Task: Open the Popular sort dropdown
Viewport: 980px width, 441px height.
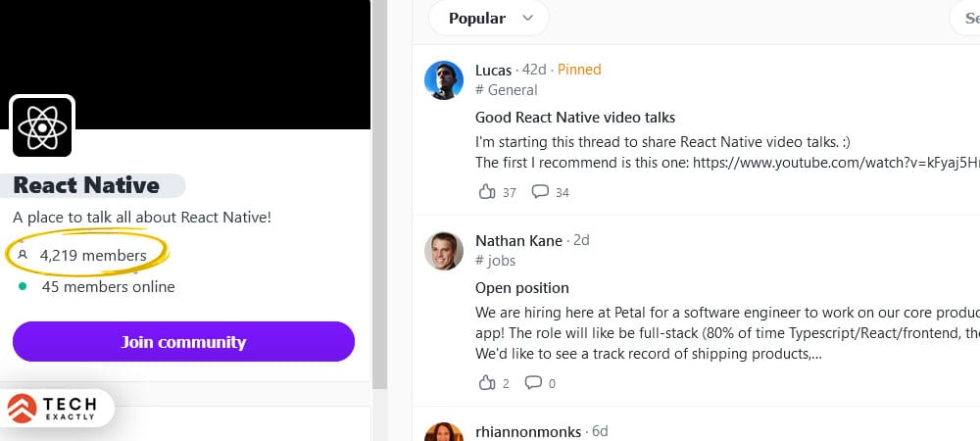Action: pos(489,18)
